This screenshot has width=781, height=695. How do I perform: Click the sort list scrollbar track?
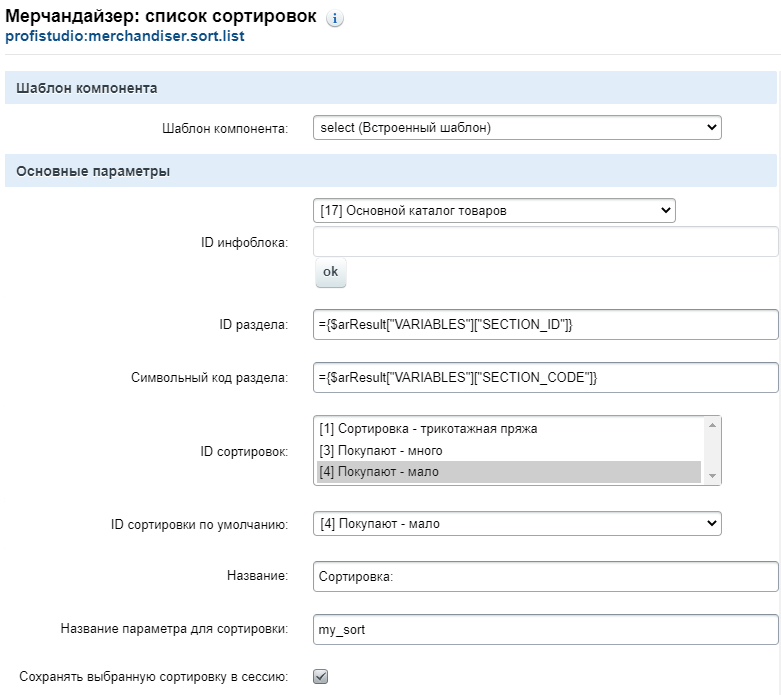pos(712,451)
